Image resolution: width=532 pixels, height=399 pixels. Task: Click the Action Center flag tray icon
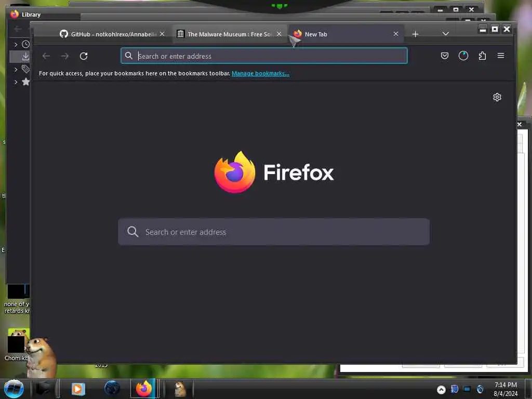454,389
